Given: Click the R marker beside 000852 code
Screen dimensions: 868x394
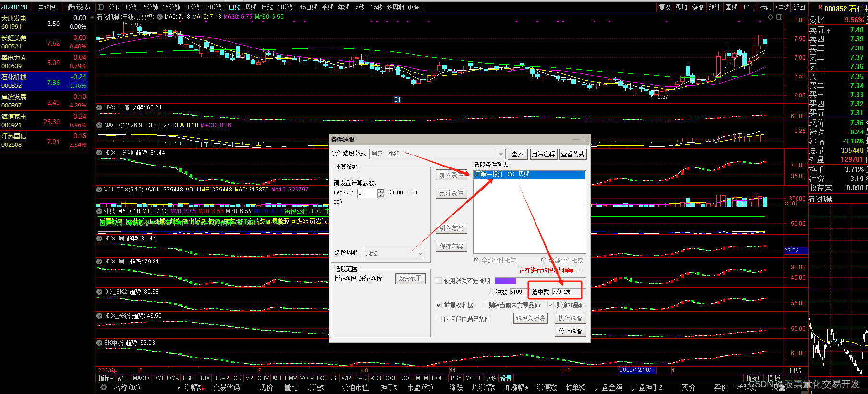Looking at the screenshot, I should [820, 7].
